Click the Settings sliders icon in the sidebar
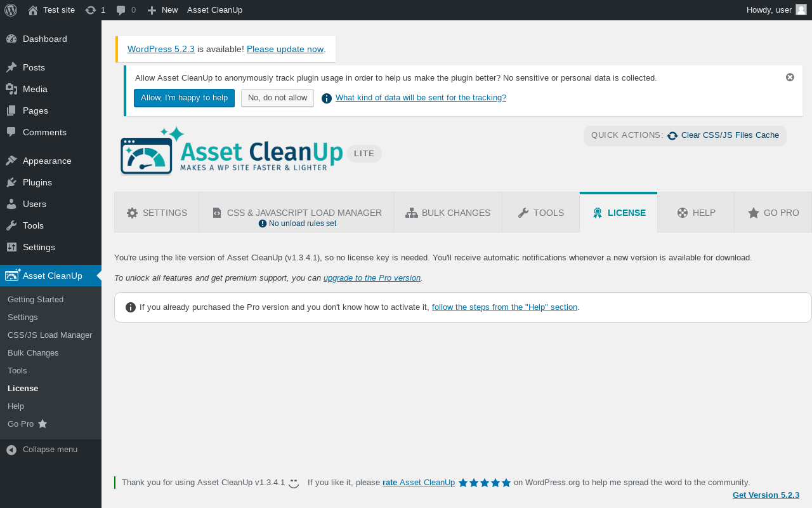 [11, 247]
